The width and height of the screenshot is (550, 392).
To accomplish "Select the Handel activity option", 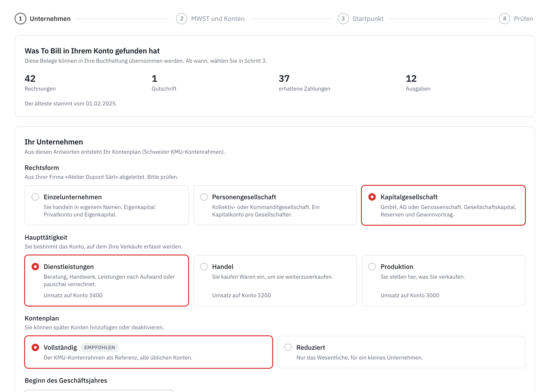I will (x=275, y=281).
